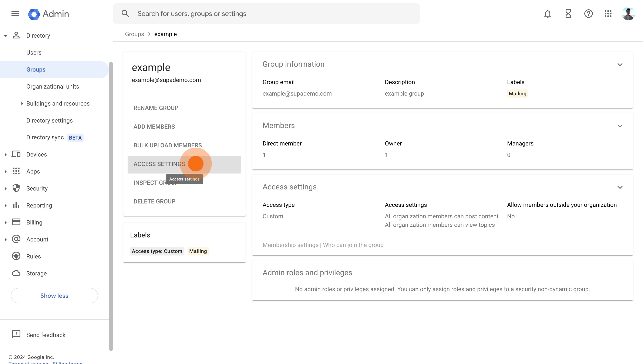Screen dimensions: 643x364
Task: Open Organizational units menu item
Action: (x=53, y=86)
